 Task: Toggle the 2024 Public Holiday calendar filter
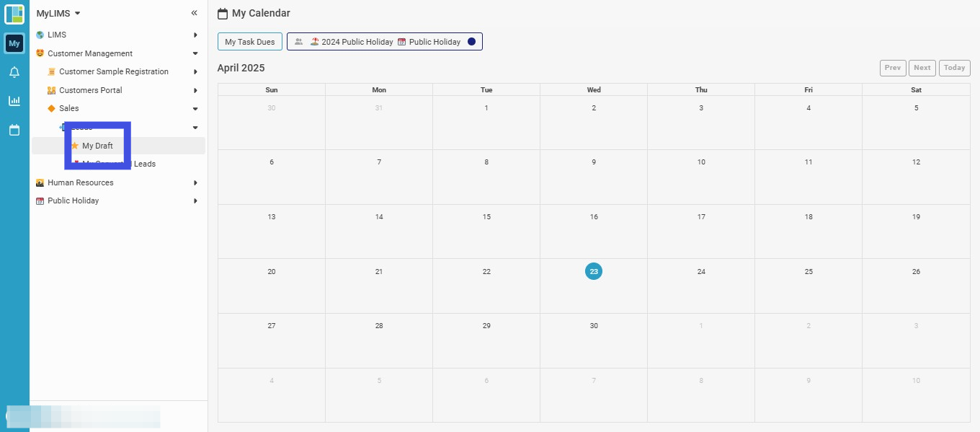click(x=352, y=42)
